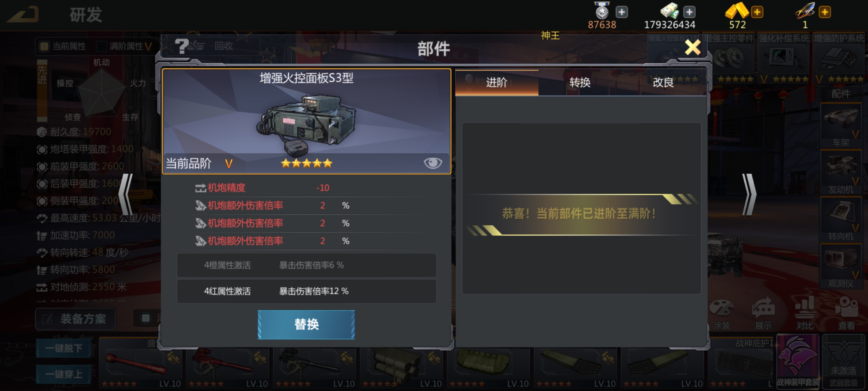The image size is (868, 391).
Task: Check the 当前属性 checkbox
Action: [44, 46]
